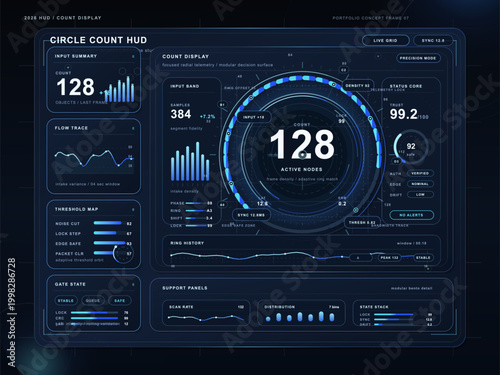The width and height of the screenshot is (500, 375).
Task: Click the Flow Trace line chart
Action: pyautogui.click(x=94, y=158)
